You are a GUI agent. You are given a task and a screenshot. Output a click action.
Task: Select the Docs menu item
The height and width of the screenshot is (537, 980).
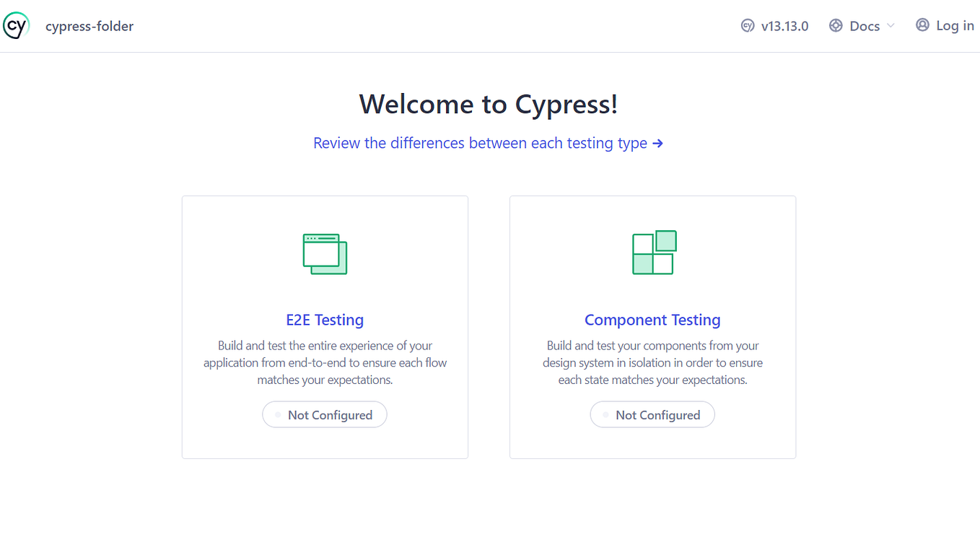[x=865, y=25]
